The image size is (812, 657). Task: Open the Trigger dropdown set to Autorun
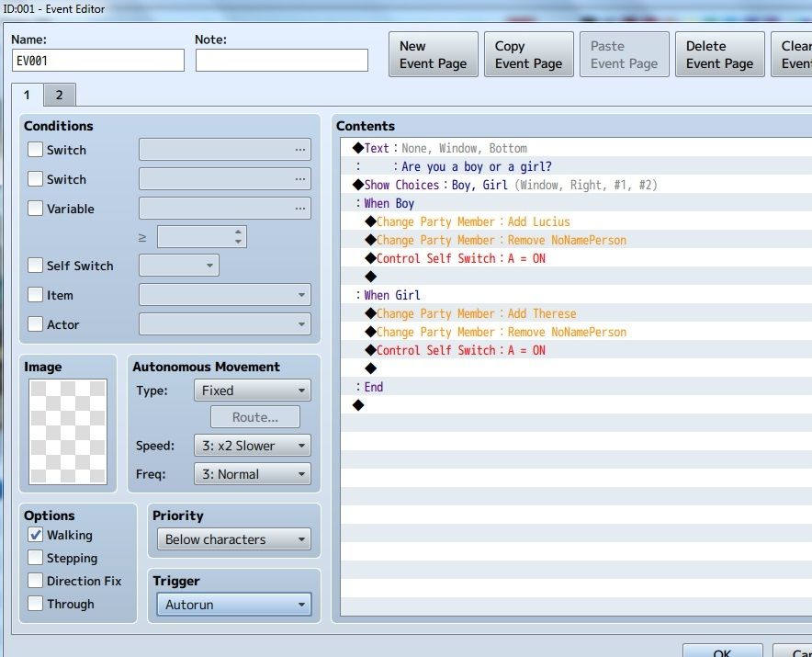(236, 605)
